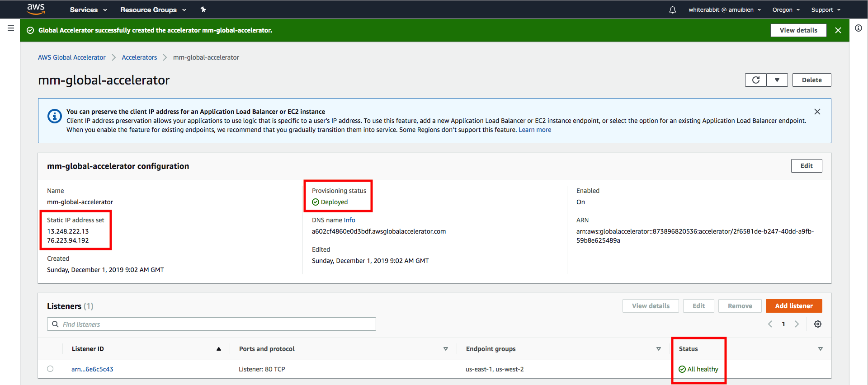Image resolution: width=868 pixels, height=385 pixels.
Task: Click View details in the success banner
Action: pyautogui.click(x=798, y=30)
